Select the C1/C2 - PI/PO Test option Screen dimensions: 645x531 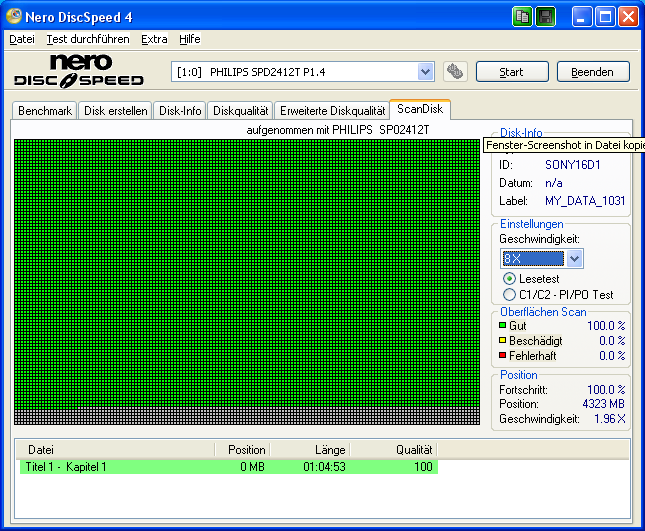click(x=510, y=295)
